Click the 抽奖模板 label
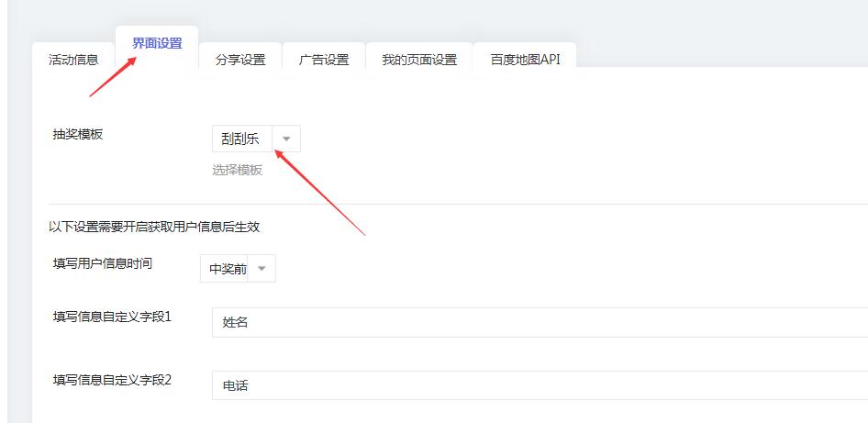 coord(78,134)
